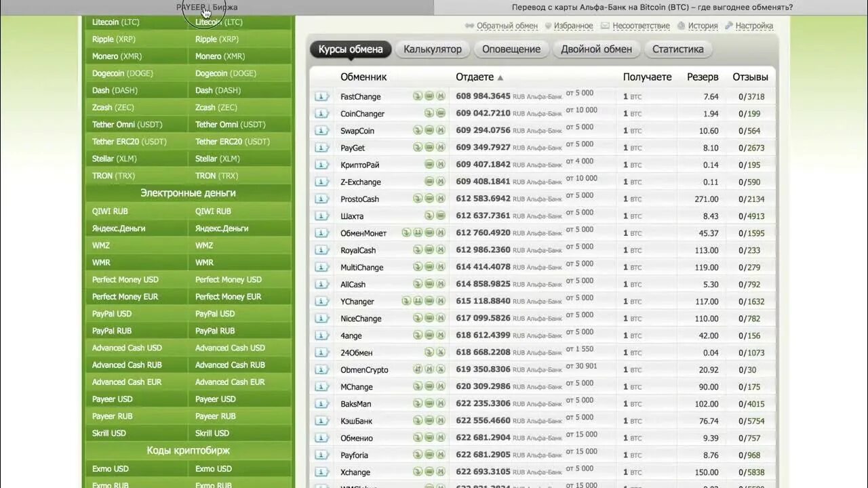Open the info icon for FastChange
The width and height of the screenshot is (868, 488).
tap(321, 96)
